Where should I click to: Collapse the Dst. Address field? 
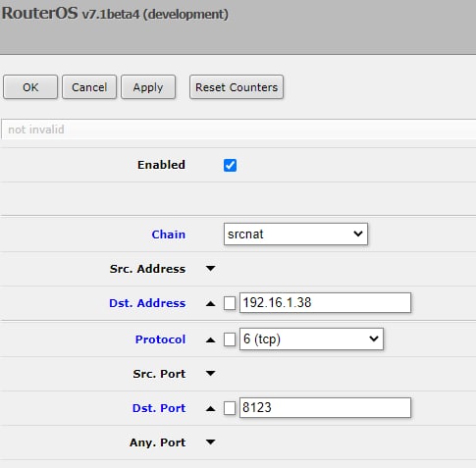[211, 303]
